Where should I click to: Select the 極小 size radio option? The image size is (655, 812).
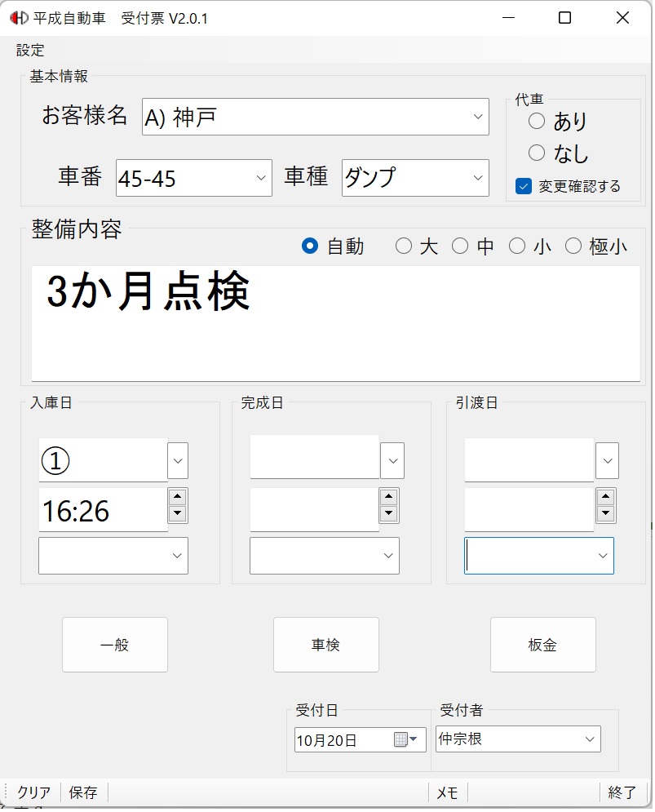pyautogui.click(x=573, y=246)
